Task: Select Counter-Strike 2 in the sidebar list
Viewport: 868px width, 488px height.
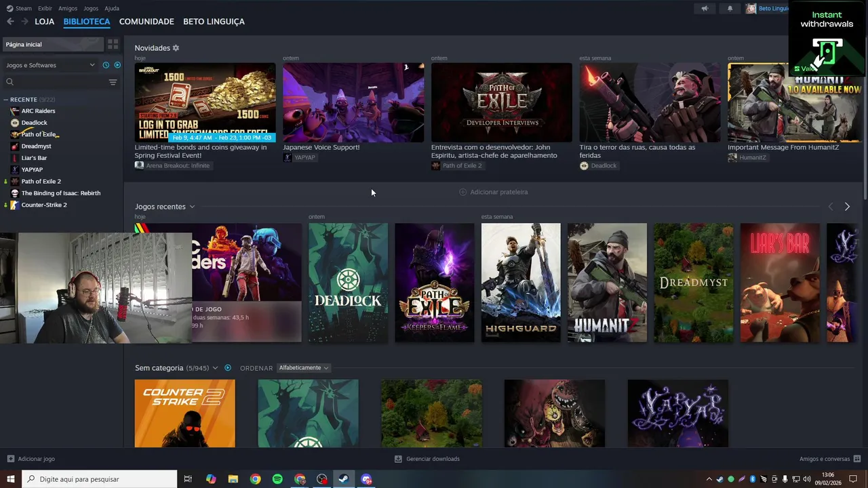Action: click(43, 205)
